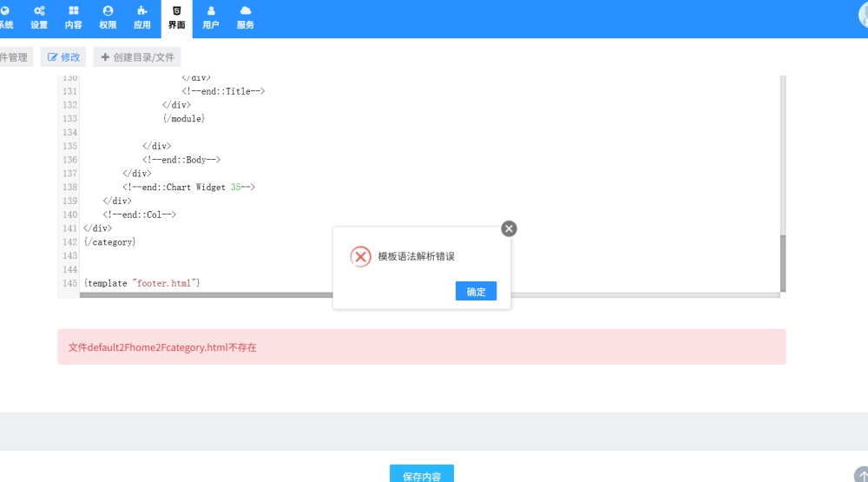
Task: Click the 内容 grid icon
Action: coord(73,11)
